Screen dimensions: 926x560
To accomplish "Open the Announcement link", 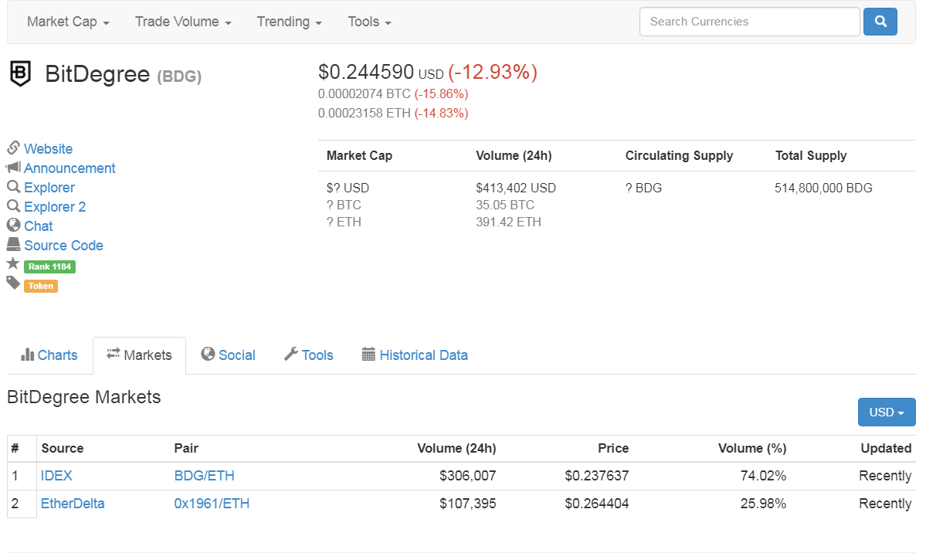I will [x=70, y=168].
